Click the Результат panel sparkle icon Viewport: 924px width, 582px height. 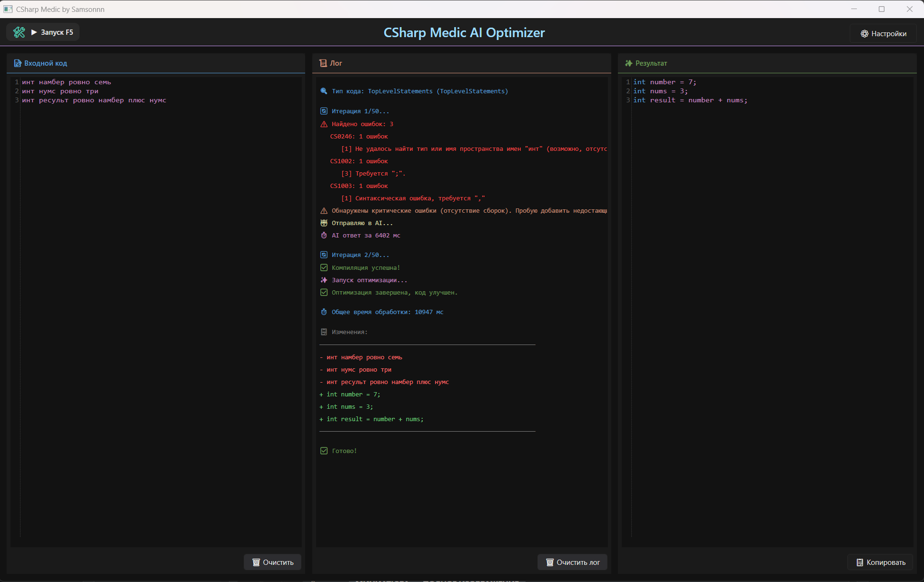(628, 63)
